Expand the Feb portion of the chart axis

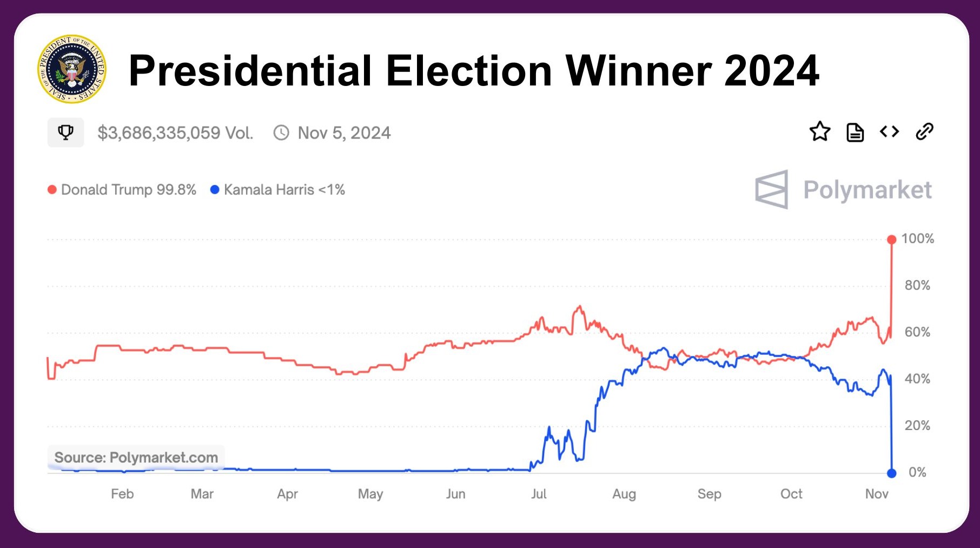pyautogui.click(x=123, y=494)
